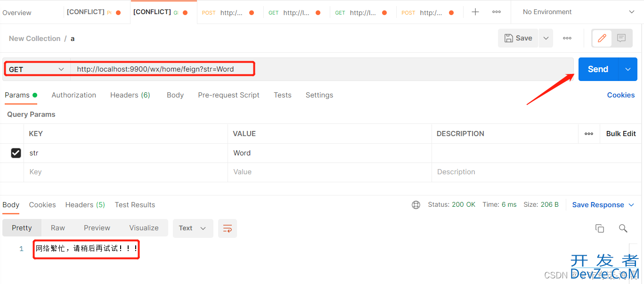Image resolution: width=644 pixels, height=284 pixels.
Task: Click into the request URL field
Action: [322, 69]
